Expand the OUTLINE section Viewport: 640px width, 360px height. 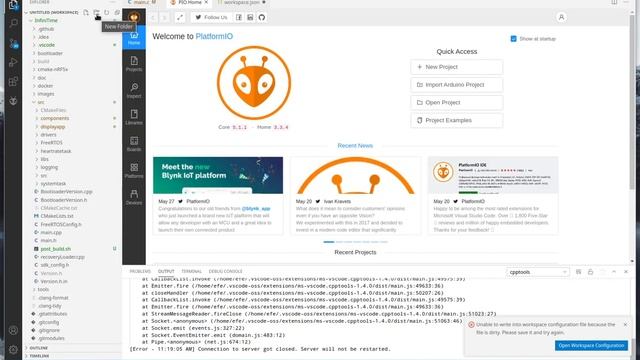point(38,348)
